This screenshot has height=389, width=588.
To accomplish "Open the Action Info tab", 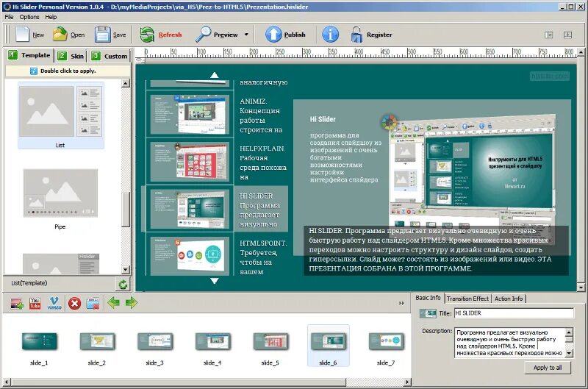I will coord(509,299).
